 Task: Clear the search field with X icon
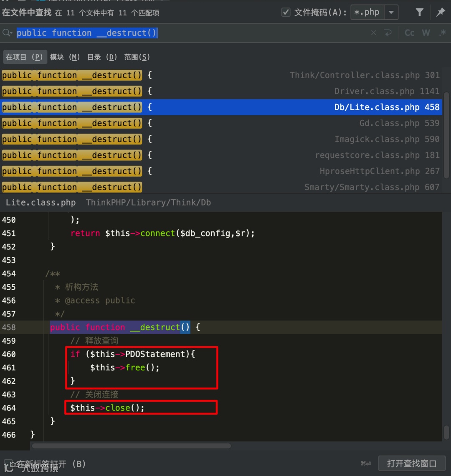point(374,33)
